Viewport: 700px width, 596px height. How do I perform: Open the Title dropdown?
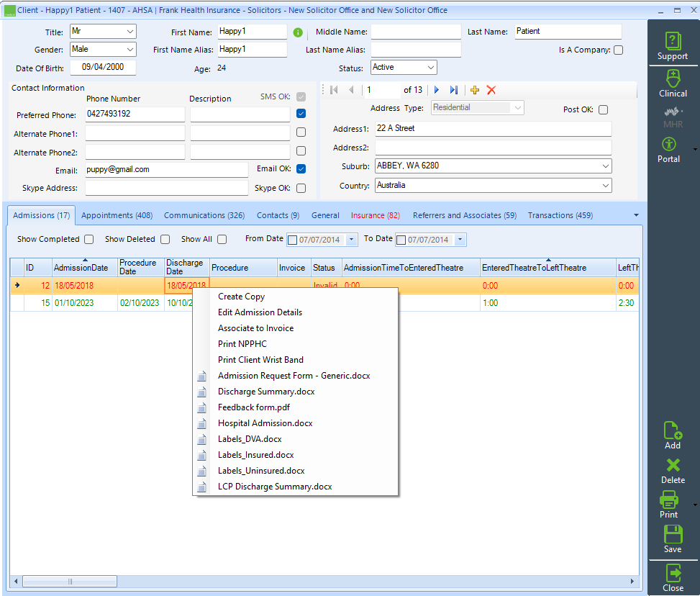coord(130,32)
